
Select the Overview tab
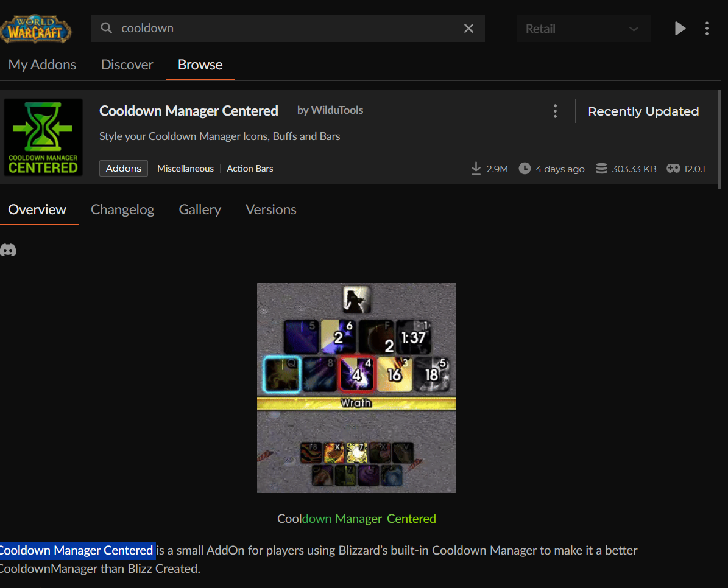pos(37,209)
